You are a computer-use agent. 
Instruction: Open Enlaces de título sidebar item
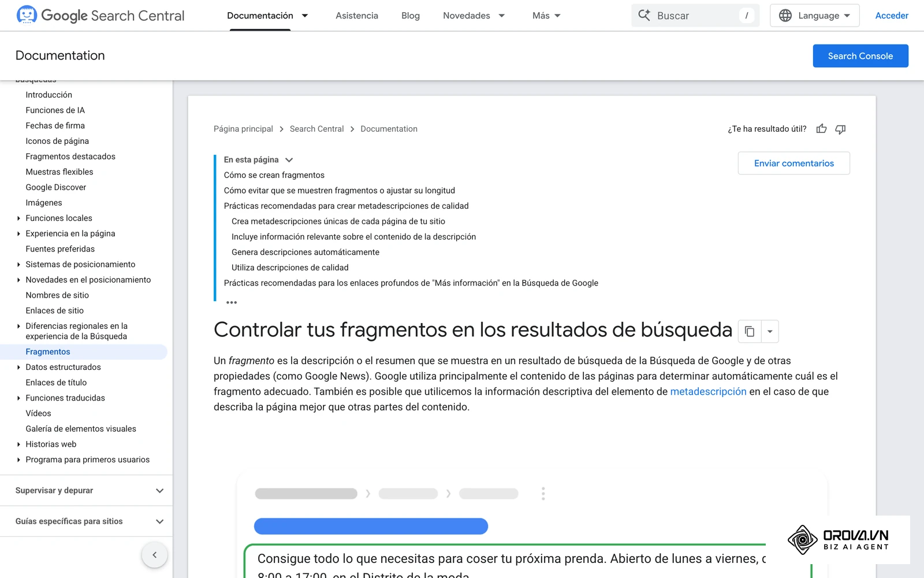[56, 383]
